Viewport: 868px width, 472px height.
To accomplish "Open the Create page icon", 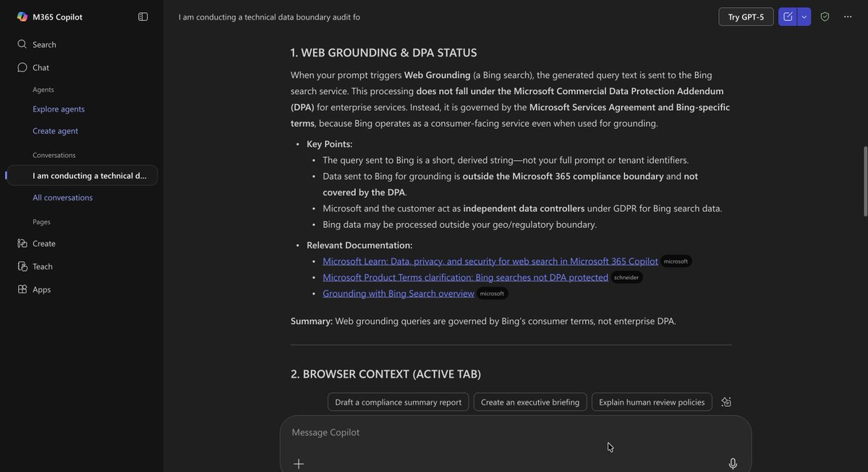I will click(22, 243).
